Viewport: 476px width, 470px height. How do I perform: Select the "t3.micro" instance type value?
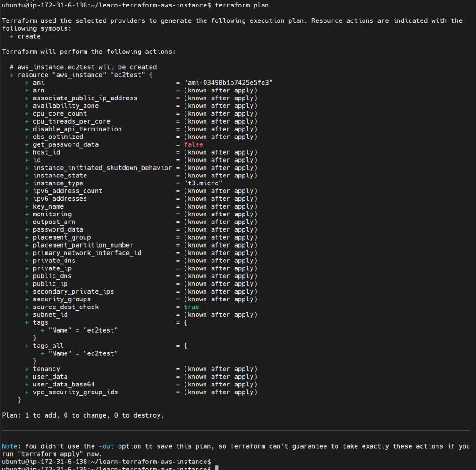[203, 183]
